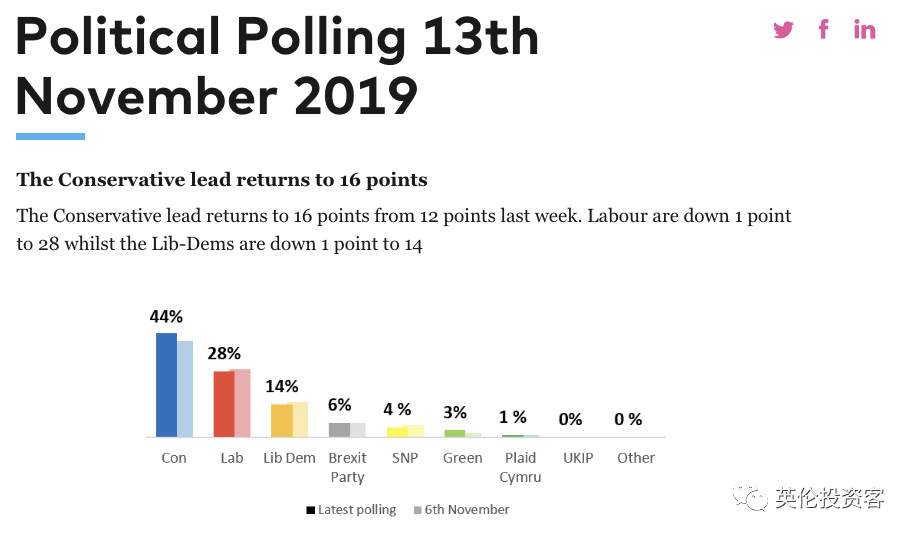
Task: Select the dark blue Con bar
Action: click(x=166, y=385)
